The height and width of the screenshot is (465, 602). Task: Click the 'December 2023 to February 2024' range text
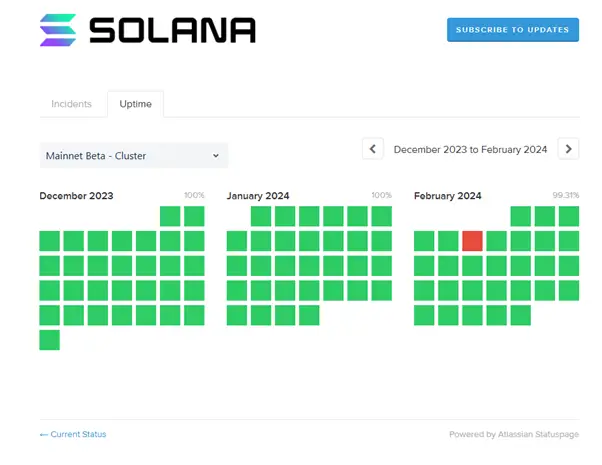(x=470, y=149)
